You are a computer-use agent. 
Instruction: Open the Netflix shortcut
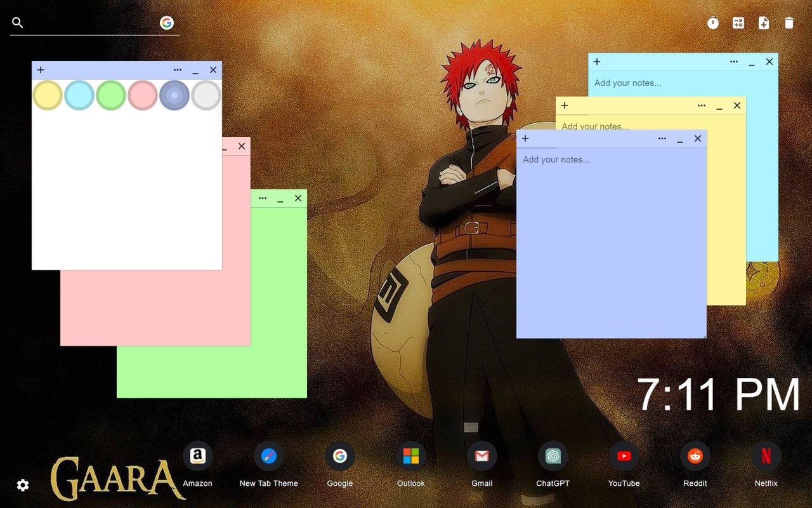pyautogui.click(x=766, y=464)
